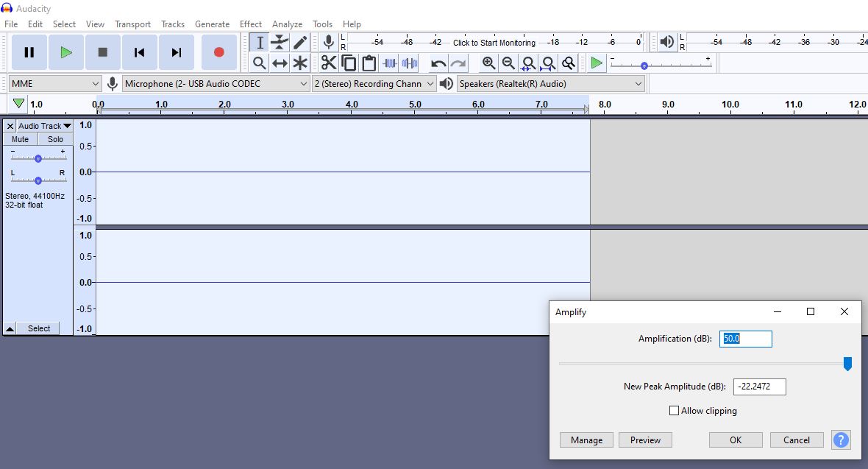Select the Zoom magnifier tool

click(x=259, y=63)
